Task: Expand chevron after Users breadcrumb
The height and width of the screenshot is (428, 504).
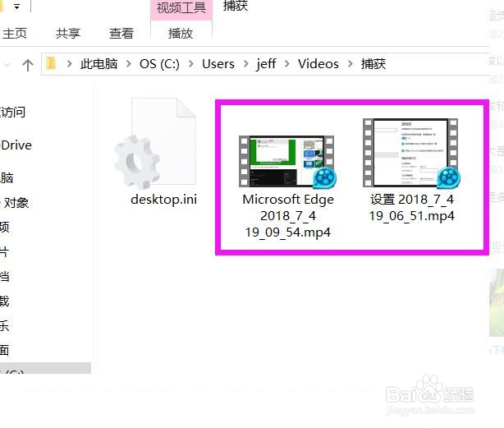Action: click(x=246, y=64)
